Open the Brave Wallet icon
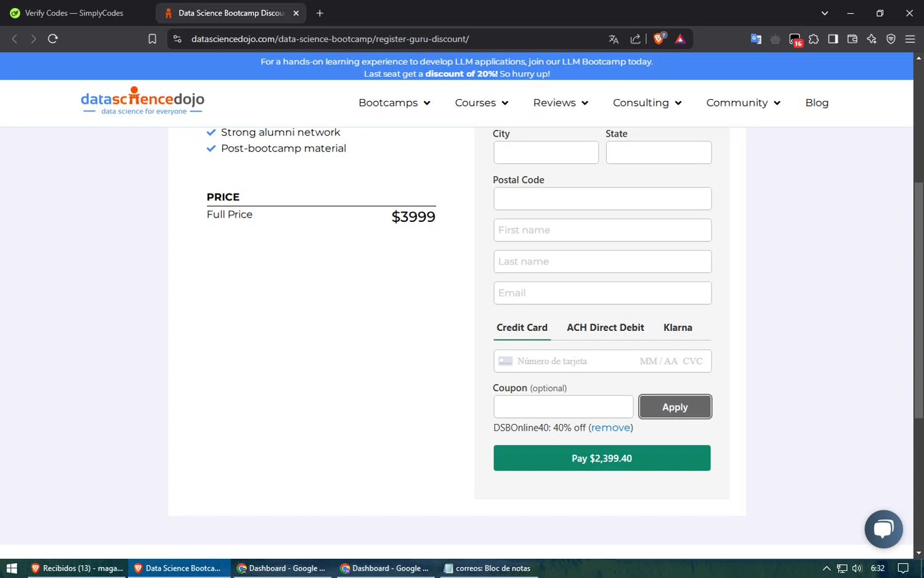This screenshot has height=578, width=924. [853, 39]
